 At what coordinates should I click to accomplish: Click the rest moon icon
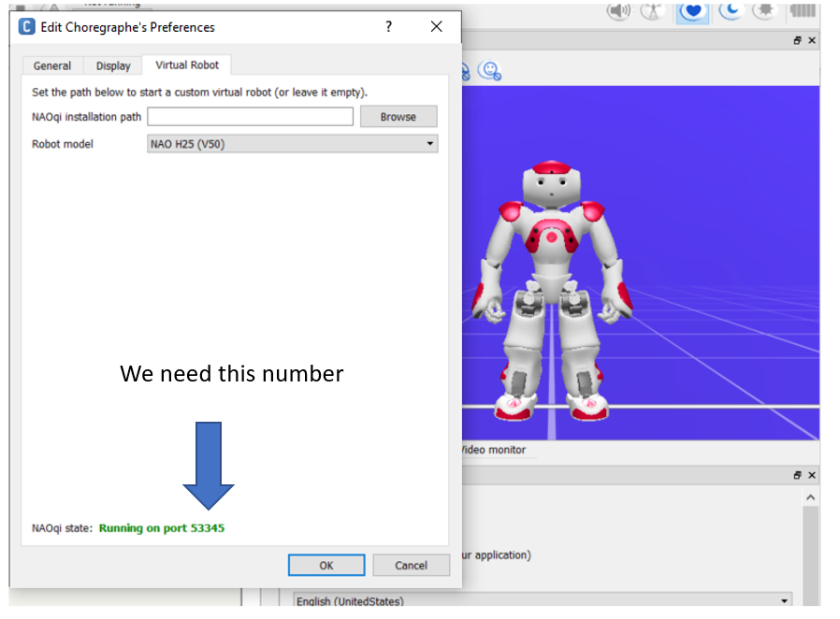(731, 10)
